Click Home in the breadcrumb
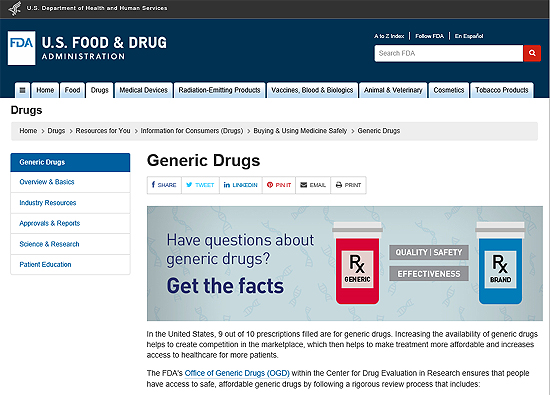 [x=28, y=130]
